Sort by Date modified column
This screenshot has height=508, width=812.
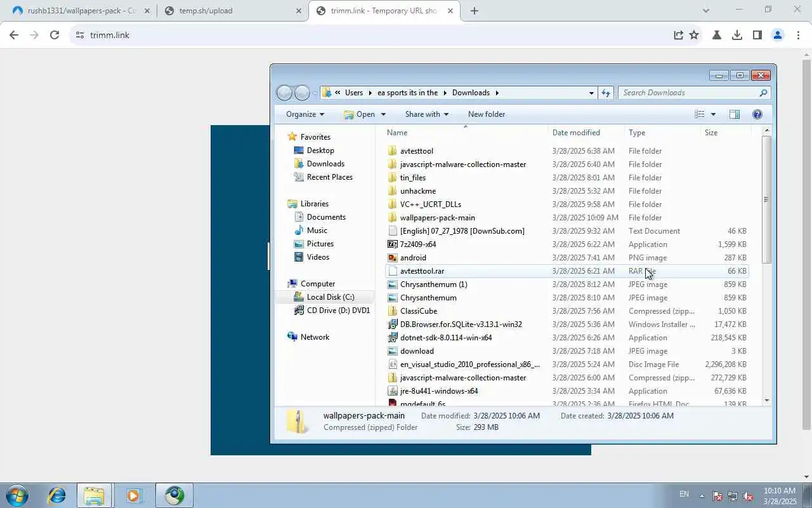tap(587, 133)
